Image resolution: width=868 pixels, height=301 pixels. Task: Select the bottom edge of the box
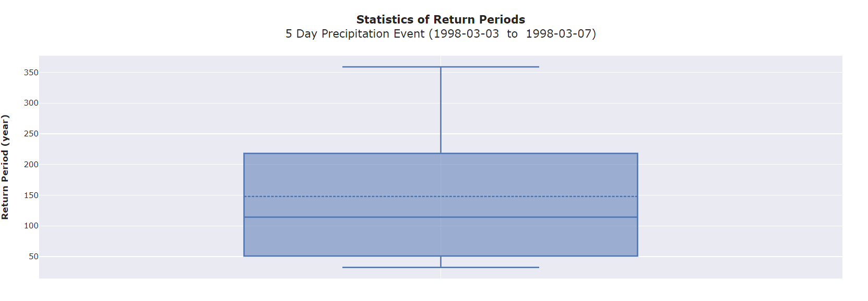(441, 256)
